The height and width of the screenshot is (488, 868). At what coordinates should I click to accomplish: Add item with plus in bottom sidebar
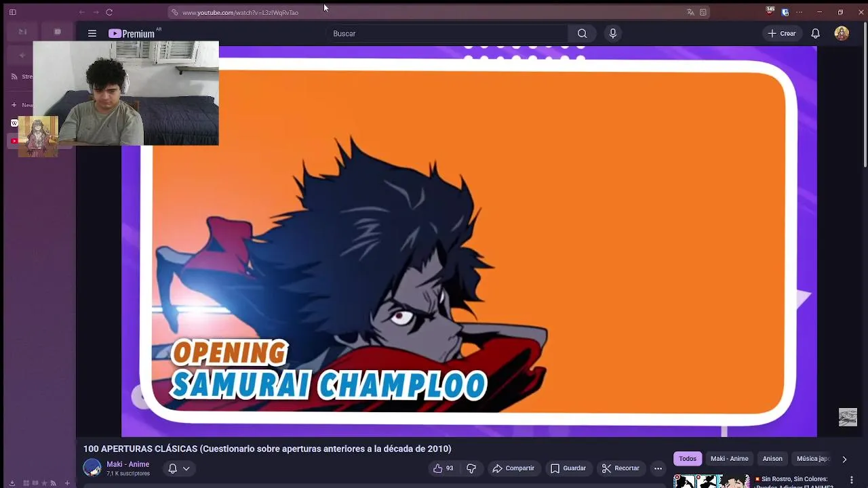coord(67,483)
